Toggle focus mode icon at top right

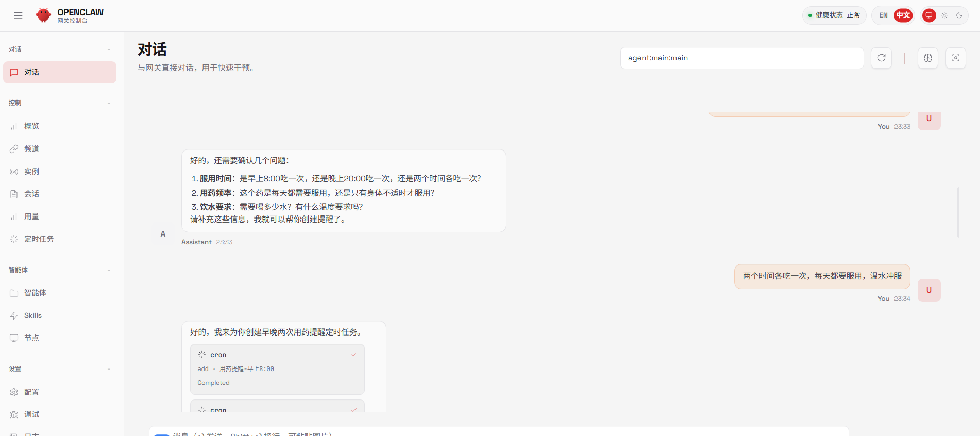point(955,58)
